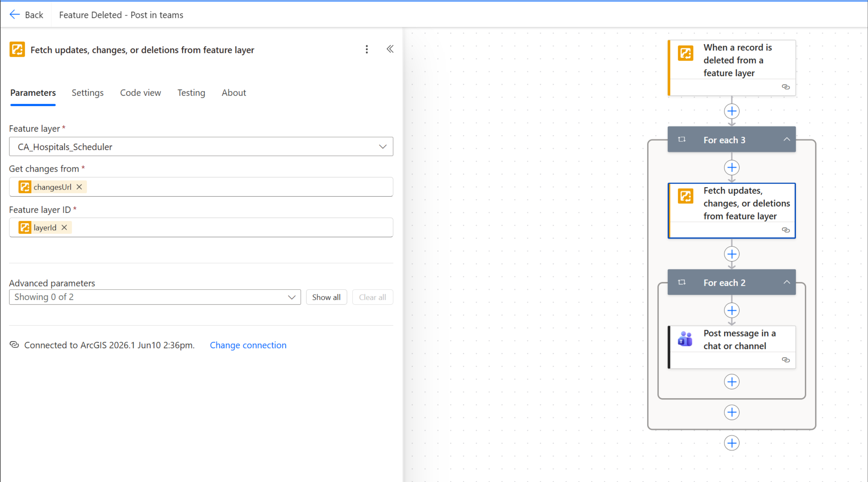Add step after For each 2 loop
The height and width of the screenshot is (482, 868).
click(731, 412)
